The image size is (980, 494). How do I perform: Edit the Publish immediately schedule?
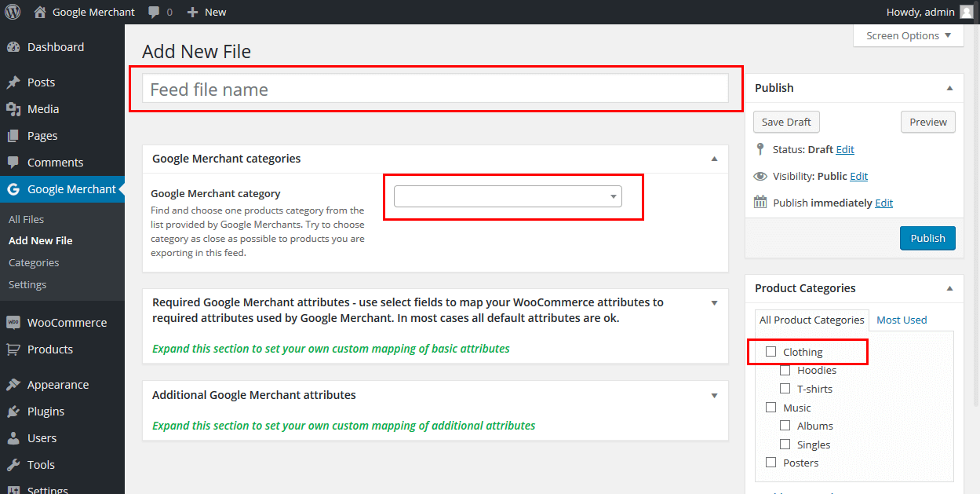[884, 203]
